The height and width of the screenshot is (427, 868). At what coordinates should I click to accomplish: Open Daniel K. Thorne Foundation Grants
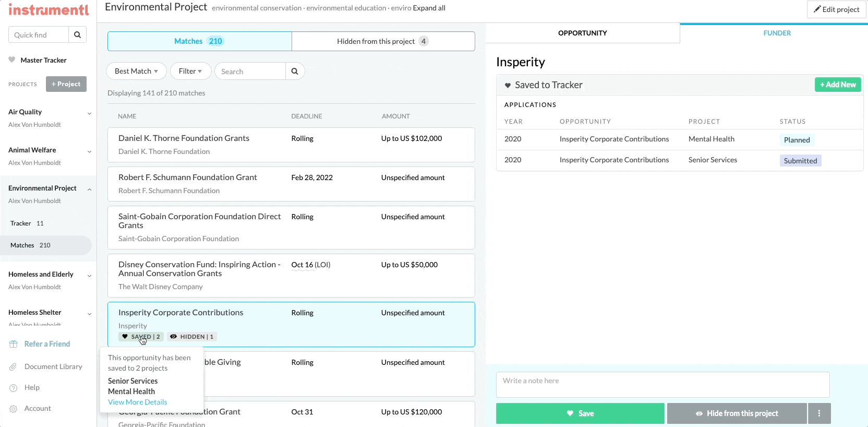291,145
